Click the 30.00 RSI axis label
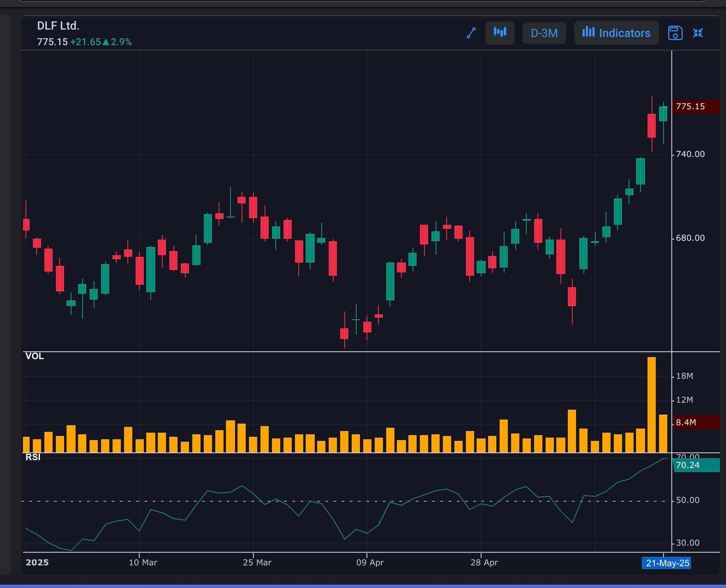Image resolution: width=726 pixels, height=588 pixels. [688, 543]
